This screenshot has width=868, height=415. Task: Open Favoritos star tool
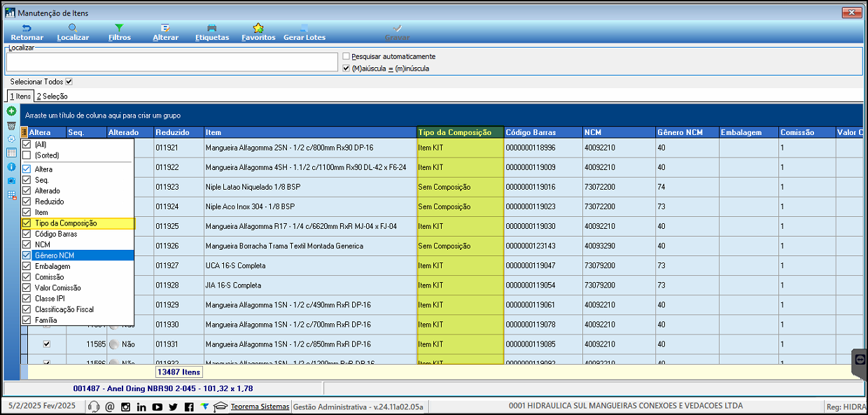coord(258,32)
